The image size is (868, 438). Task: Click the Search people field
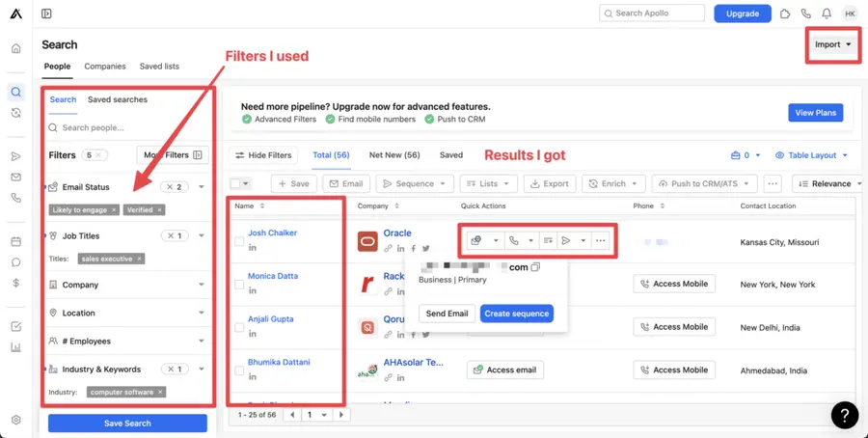(127, 128)
